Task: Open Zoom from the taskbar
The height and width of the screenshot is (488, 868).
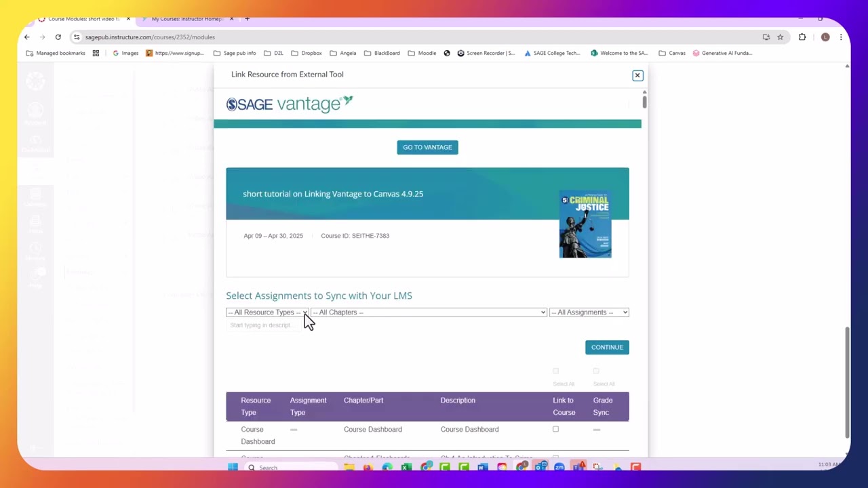Action: coord(559,468)
